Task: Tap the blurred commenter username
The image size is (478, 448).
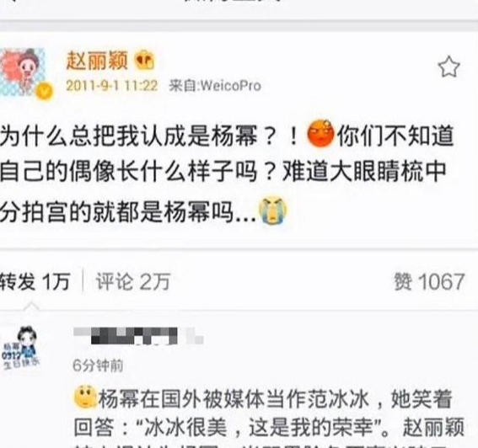Action: tap(139, 336)
